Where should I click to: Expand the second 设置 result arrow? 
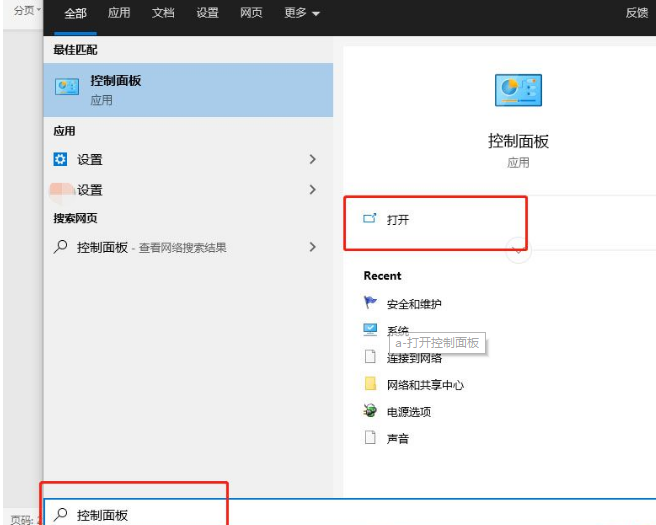point(313,190)
